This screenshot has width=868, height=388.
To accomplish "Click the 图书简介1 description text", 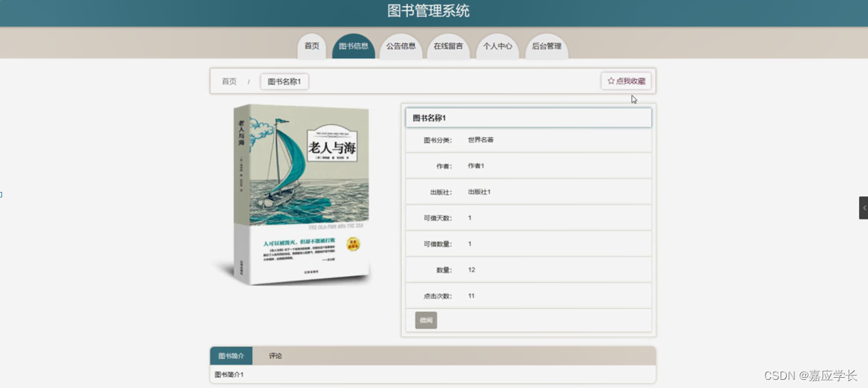I will point(229,375).
